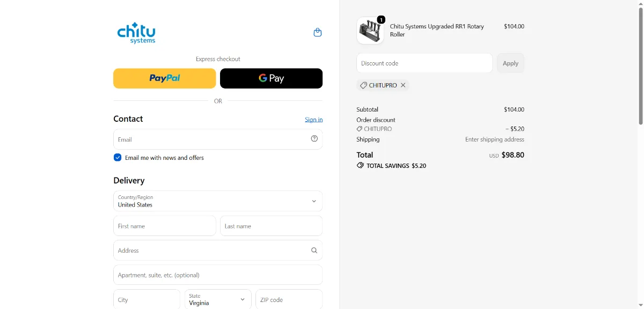Click the address search magnifier icon
The width and height of the screenshot is (644, 309).
click(x=314, y=250)
